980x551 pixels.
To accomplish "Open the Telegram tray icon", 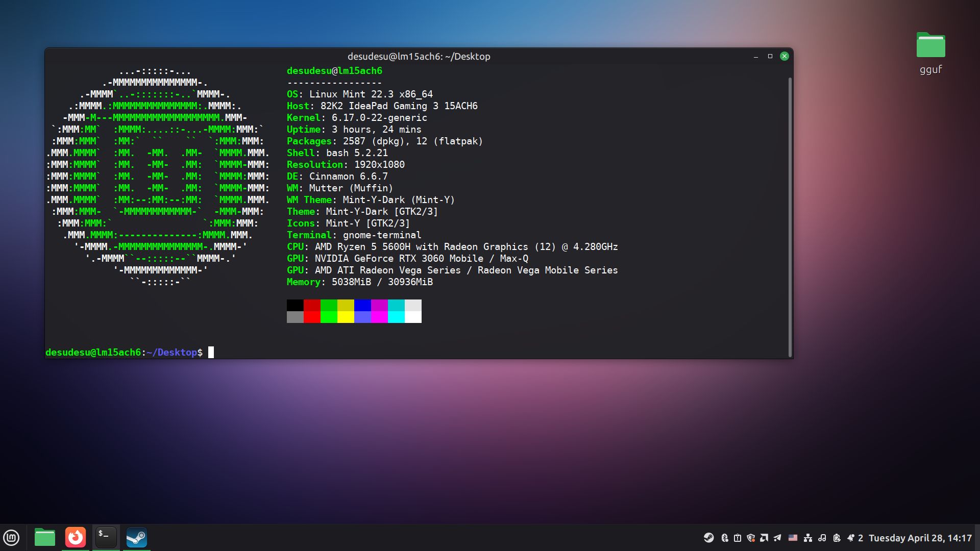I will click(777, 538).
